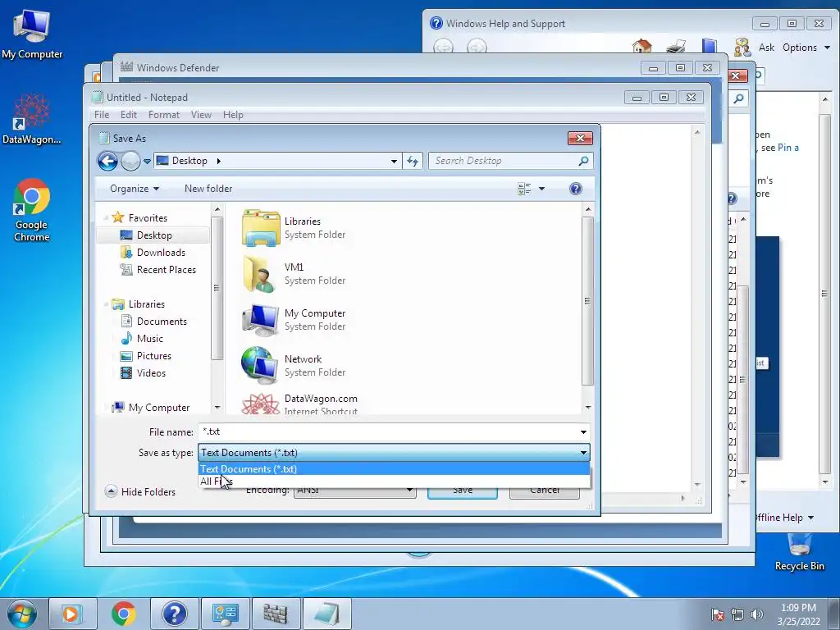Open the Encoding dropdown
Image resolution: width=840 pixels, height=630 pixels.
(355, 491)
